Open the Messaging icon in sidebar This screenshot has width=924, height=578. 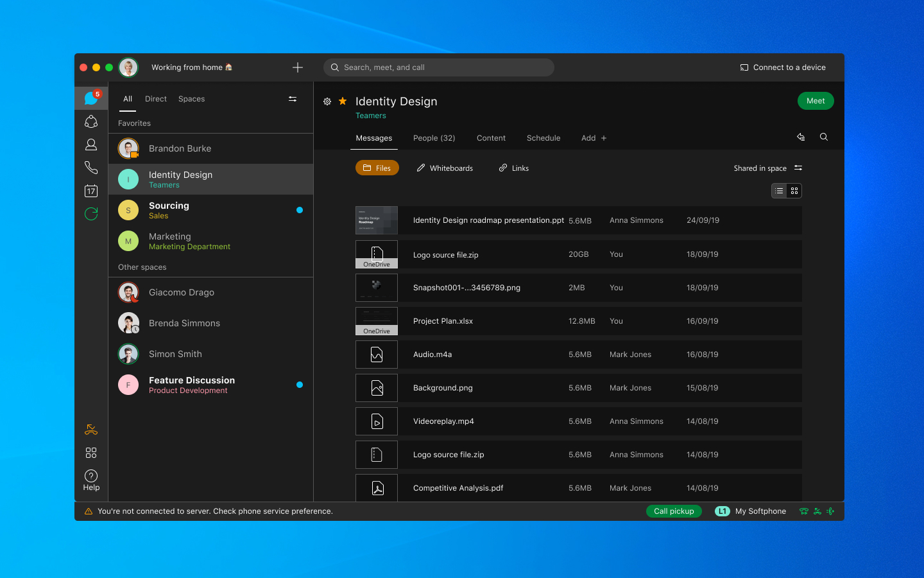click(x=91, y=98)
